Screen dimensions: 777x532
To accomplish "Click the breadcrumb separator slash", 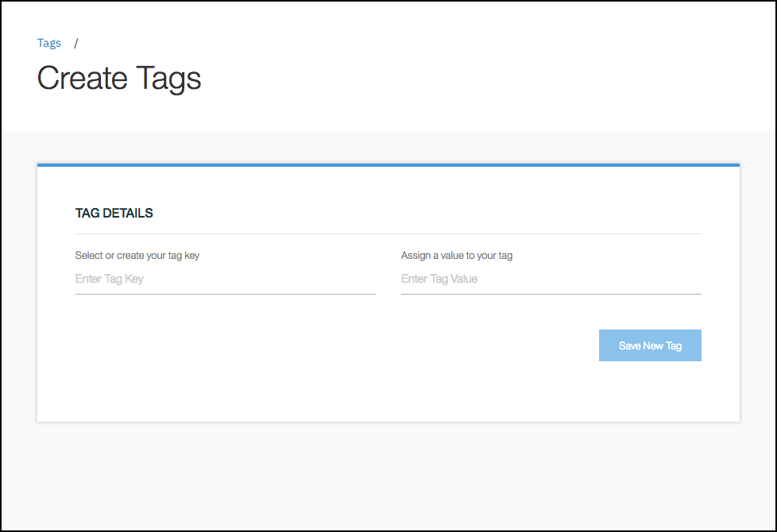I will [76, 43].
